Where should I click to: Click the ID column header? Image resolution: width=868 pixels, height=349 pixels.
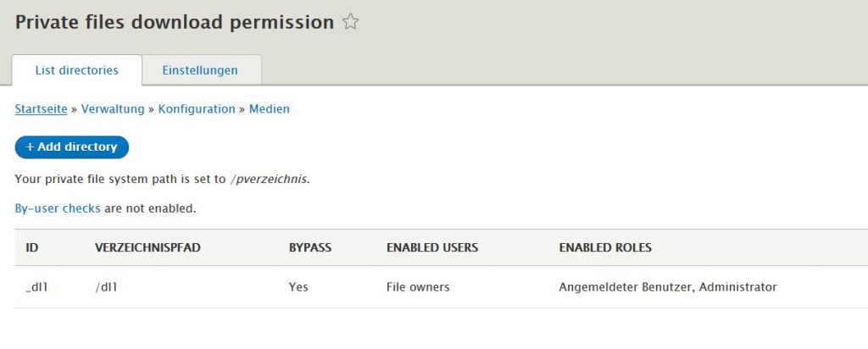click(32, 248)
